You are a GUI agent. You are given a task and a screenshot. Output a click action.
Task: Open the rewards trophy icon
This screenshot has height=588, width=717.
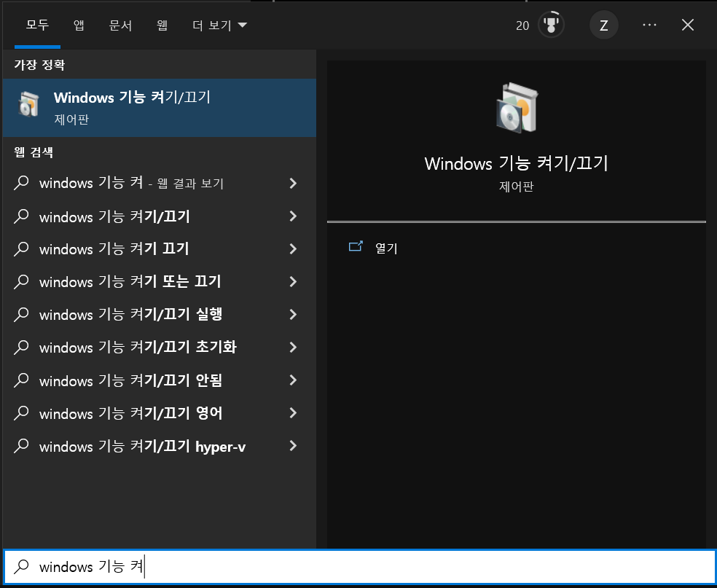pos(551,25)
